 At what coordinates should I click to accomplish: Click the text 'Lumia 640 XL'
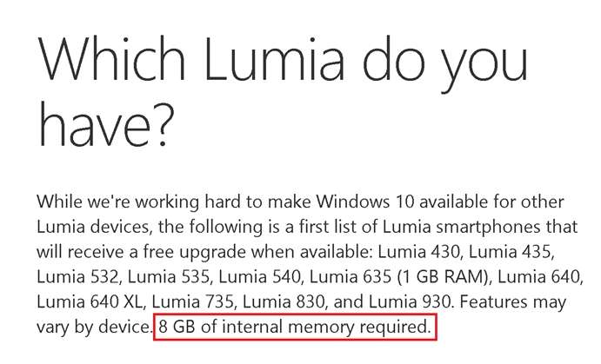click(x=90, y=302)
